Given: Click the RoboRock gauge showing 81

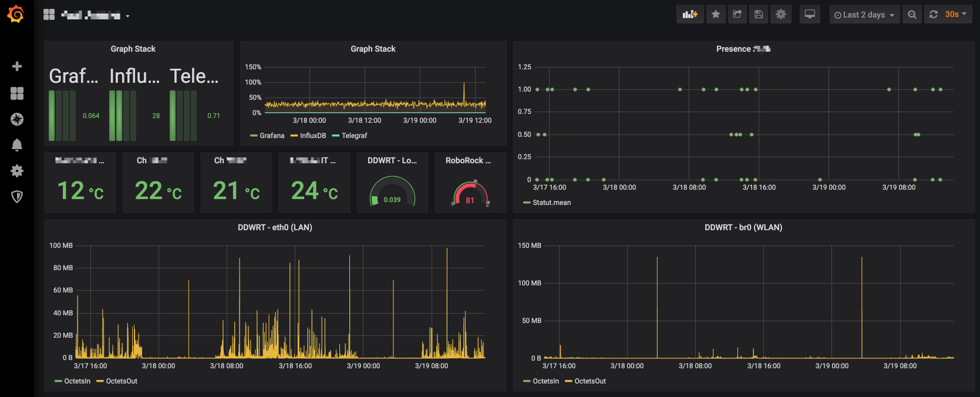Looking at the screenshot, I should point(470,193).
